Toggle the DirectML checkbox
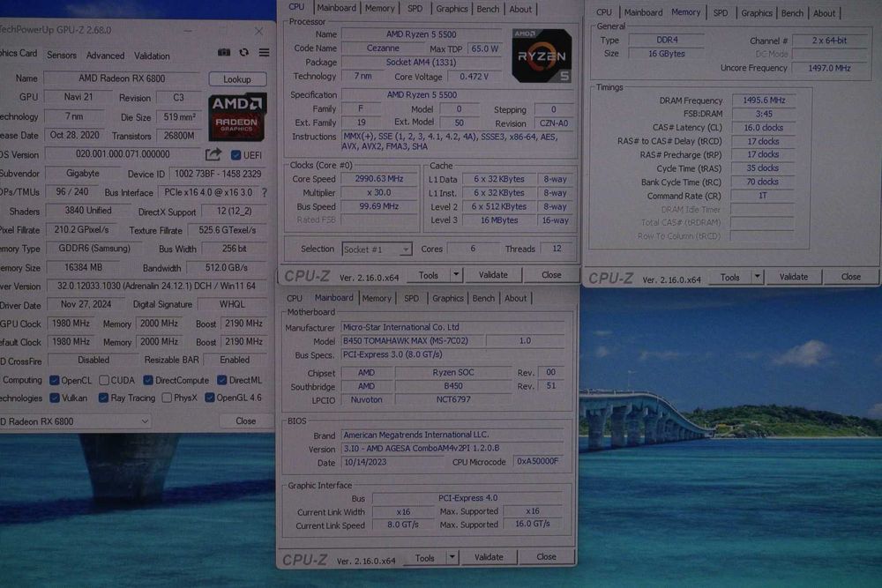 pyautogui.click(x=222, y=380)
